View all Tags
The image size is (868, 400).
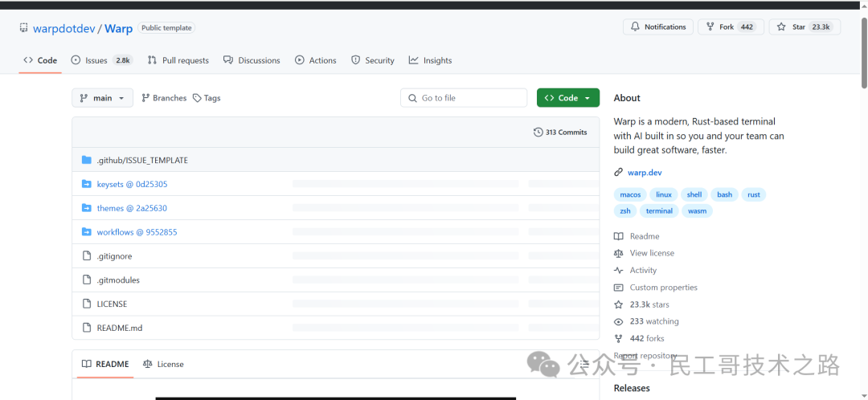point(207,98)
